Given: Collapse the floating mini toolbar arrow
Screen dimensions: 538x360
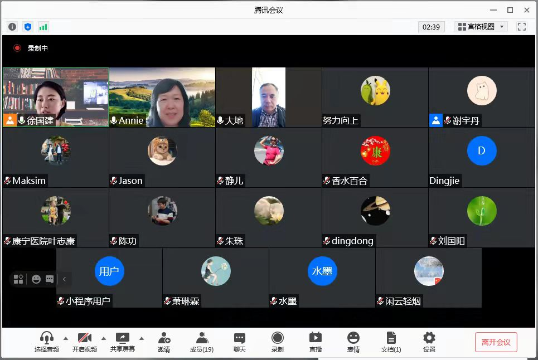Looking at the screenshot, I should (64, 279).
